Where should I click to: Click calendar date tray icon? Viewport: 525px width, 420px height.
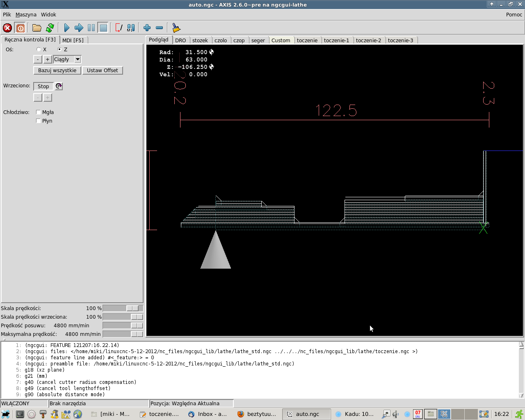(418, 414)
